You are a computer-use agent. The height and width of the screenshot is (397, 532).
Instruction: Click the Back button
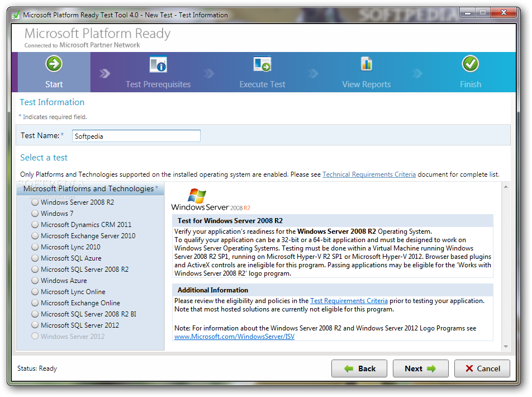(x=359, y=368)
